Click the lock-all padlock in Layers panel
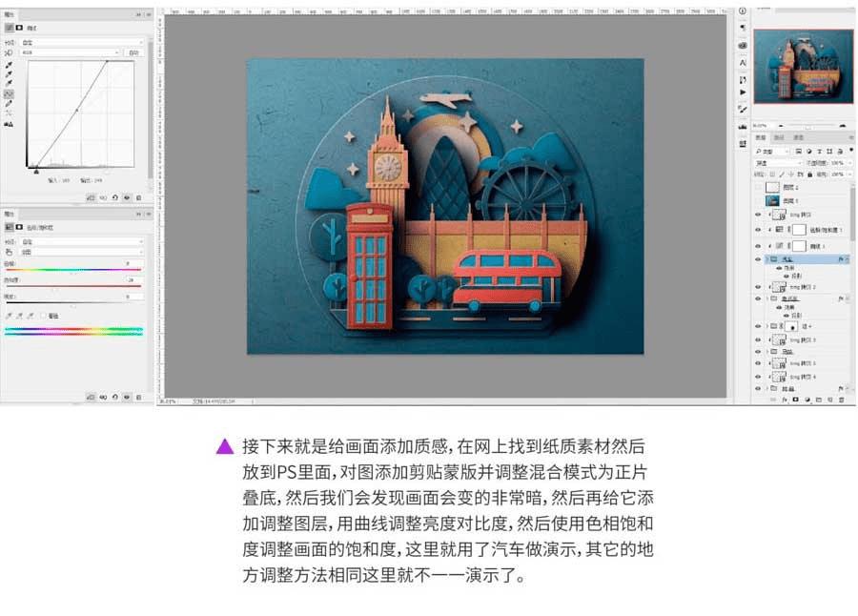This screenshot has width=858, height=616. tap(809, 175)
